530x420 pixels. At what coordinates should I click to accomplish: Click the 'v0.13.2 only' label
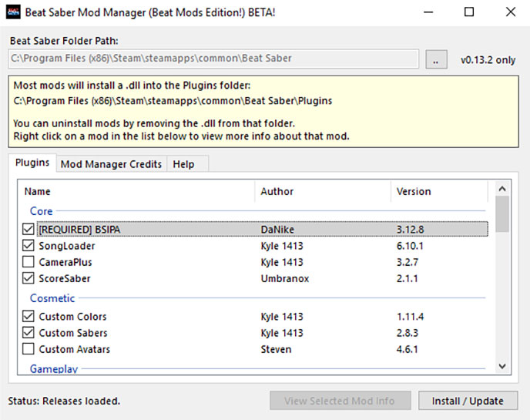click(488, 60)
